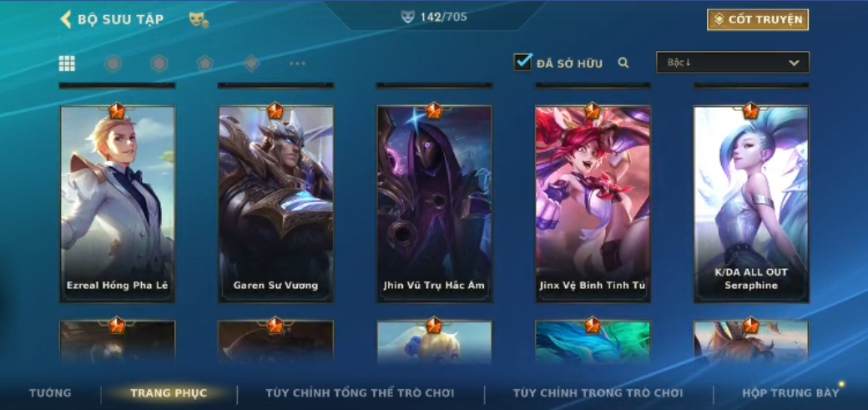Screen dimensions: 868x410
Task: Open the magnifying glass search icon
Action: coord(623,63)
